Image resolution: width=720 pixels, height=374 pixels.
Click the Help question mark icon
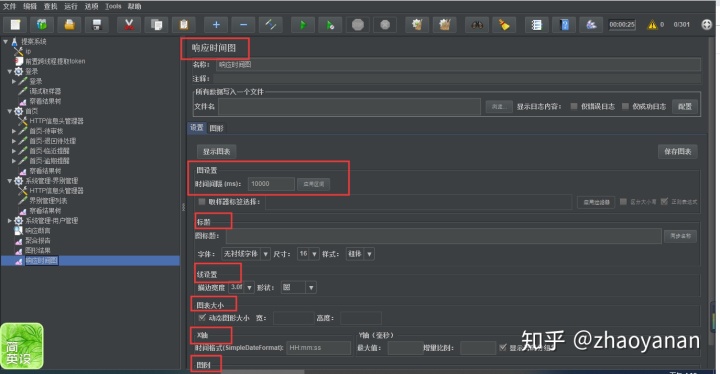[x=564, y=24]
